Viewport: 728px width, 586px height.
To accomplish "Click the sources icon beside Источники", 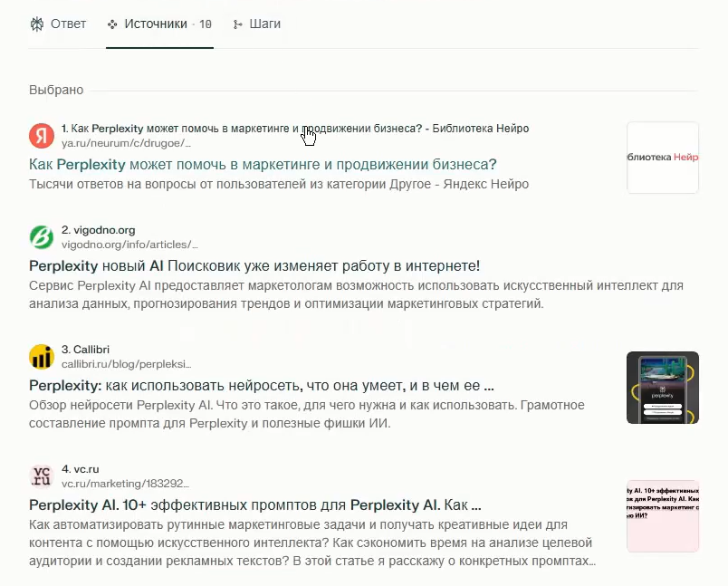I will (x=112, y=24).
